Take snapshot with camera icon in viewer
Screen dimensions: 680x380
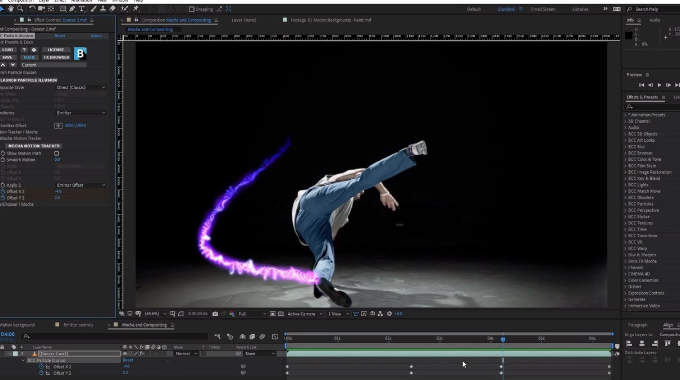(x=215, y=314)
